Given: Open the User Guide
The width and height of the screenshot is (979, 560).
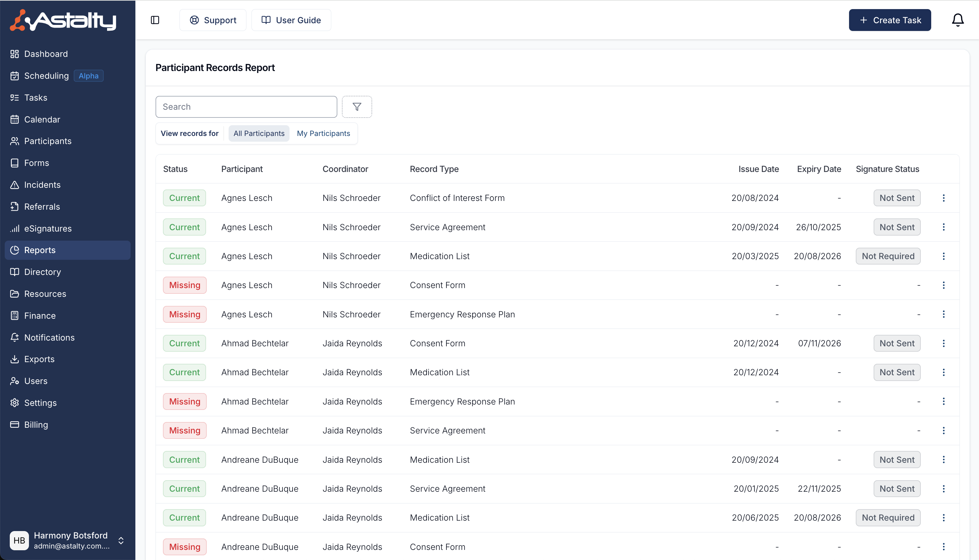Looking at the screenshot, I should 291,20.
